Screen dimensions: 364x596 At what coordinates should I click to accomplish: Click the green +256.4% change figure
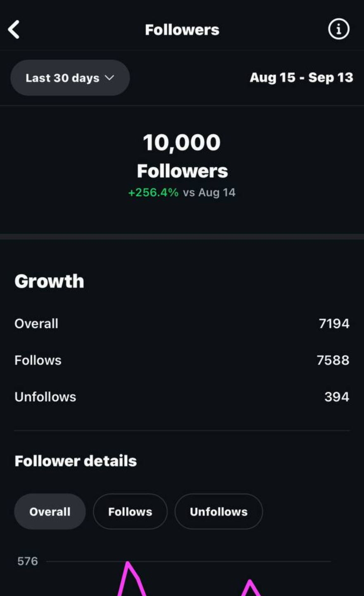pyautogui.click(x=153, y=192)
